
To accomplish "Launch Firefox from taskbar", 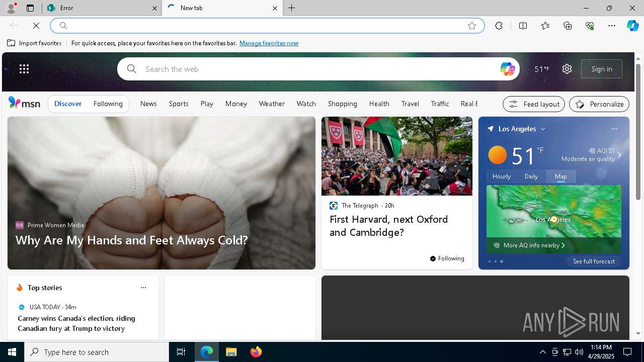I will (x=256, y=352).
